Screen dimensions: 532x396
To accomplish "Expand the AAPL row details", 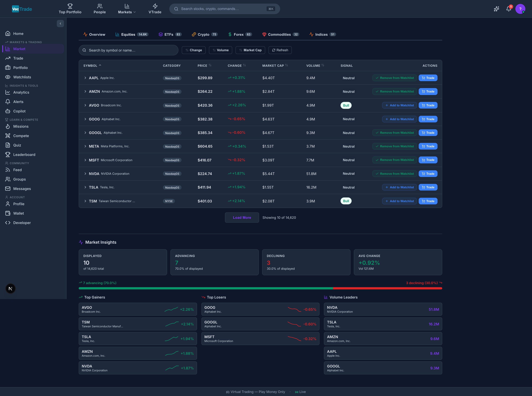I will pyautogui.click(x=85, y=78).
